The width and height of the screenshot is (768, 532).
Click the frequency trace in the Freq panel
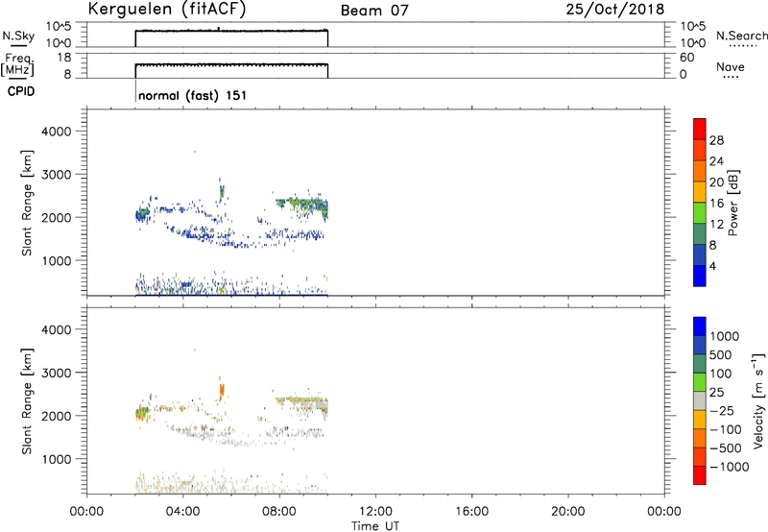coord(231,64)
